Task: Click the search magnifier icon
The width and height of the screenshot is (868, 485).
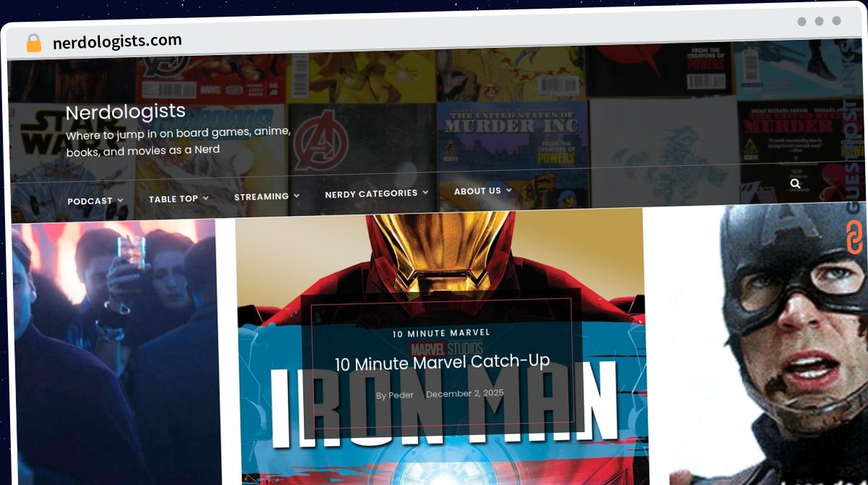Action: pyautogui.click(x=795, y=184)
